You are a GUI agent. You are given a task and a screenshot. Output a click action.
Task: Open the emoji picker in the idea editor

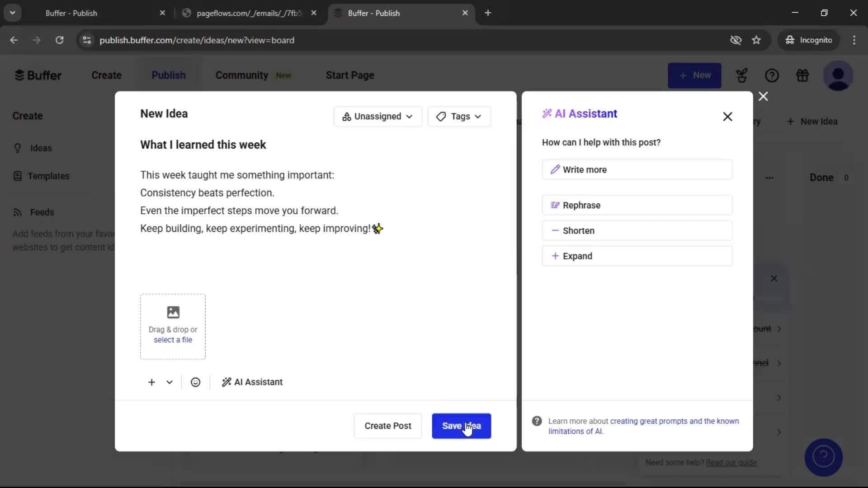tap(195, 382)
